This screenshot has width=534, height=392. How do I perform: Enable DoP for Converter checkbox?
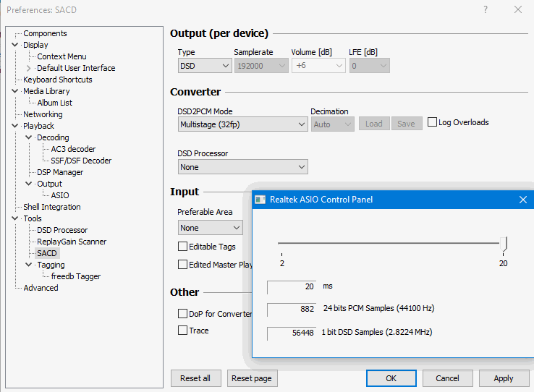pyautogui.click(x=182, y=313)
